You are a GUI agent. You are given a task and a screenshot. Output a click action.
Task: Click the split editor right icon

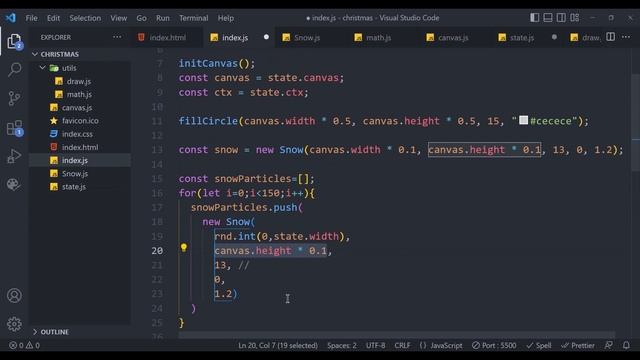click(x=610, y=37)
